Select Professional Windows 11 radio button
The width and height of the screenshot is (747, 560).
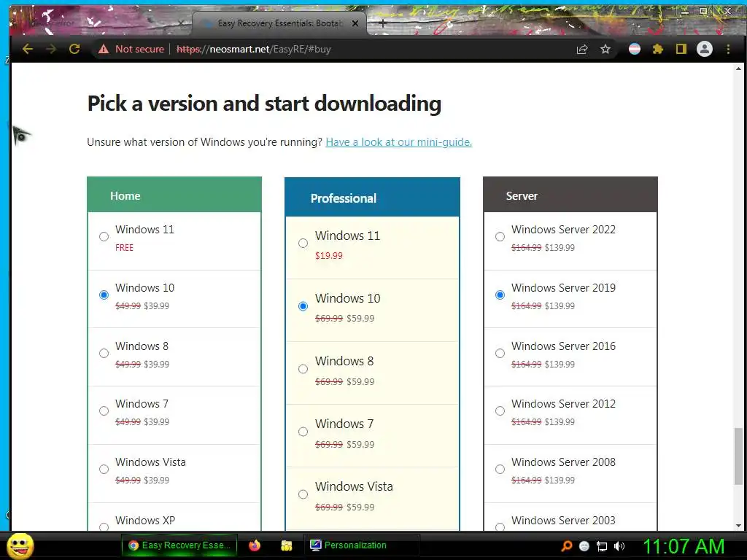click(x=303, y=244)
